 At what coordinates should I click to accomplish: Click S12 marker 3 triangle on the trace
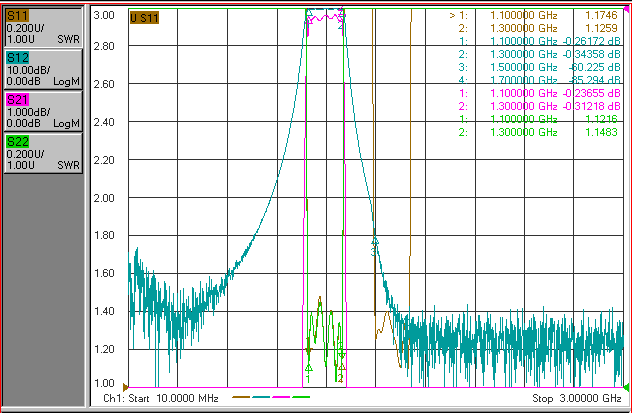coord(375,241)
